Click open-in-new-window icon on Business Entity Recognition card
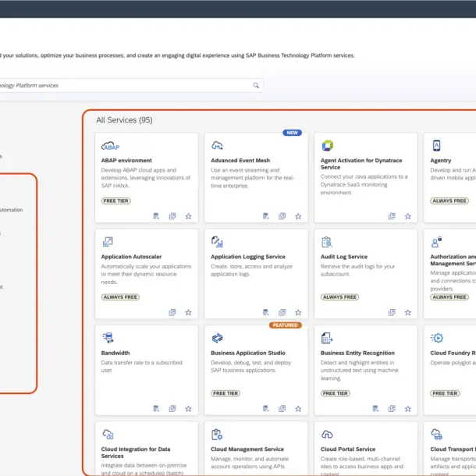476x476 pixels. coord(392,409)
